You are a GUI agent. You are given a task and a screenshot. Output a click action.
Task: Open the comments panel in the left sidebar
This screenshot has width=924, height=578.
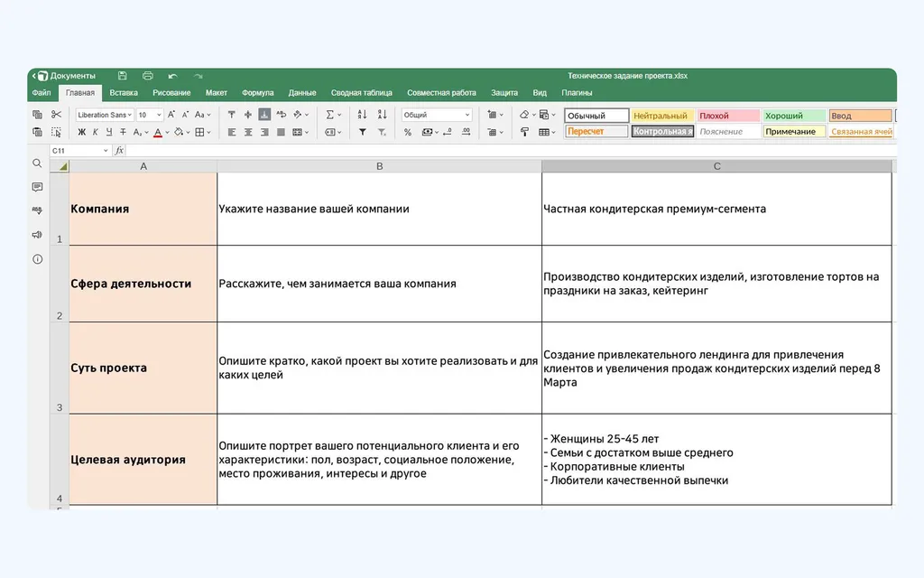37,187
